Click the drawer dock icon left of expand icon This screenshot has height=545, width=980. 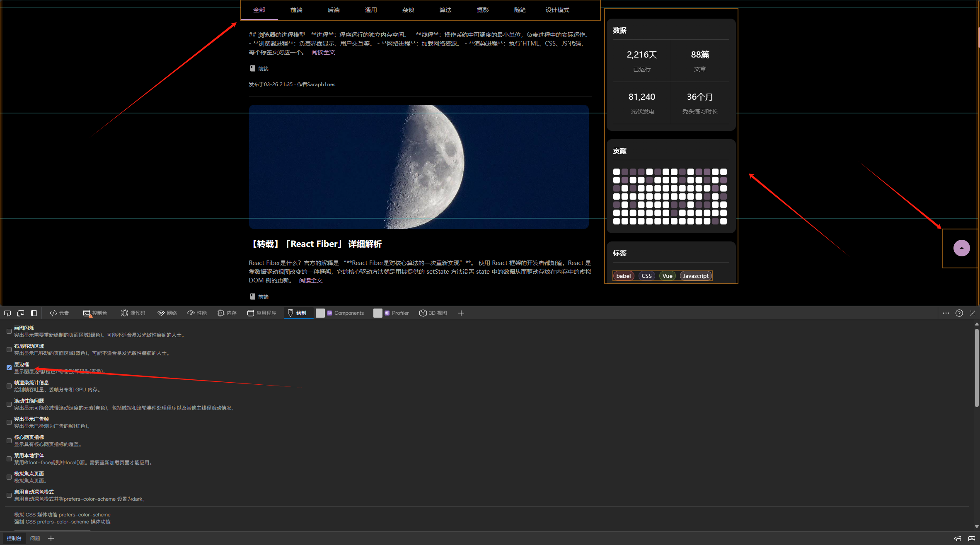tap(958, 539)
